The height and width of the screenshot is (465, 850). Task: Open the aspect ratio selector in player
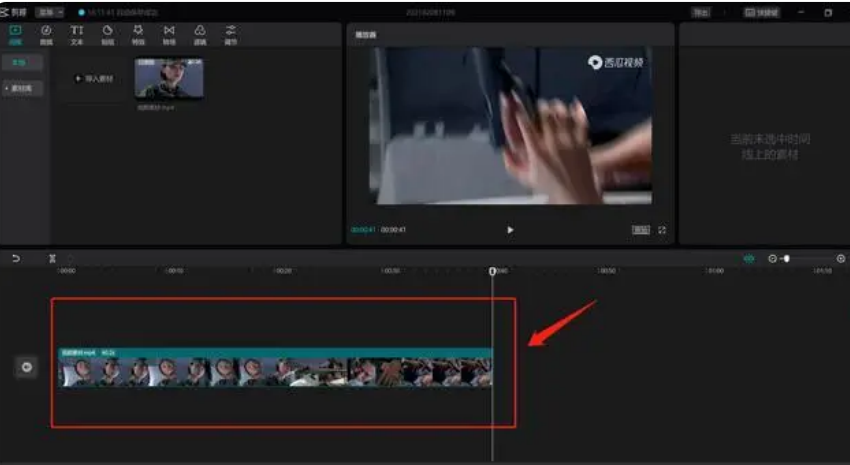(x=640, y=230)
